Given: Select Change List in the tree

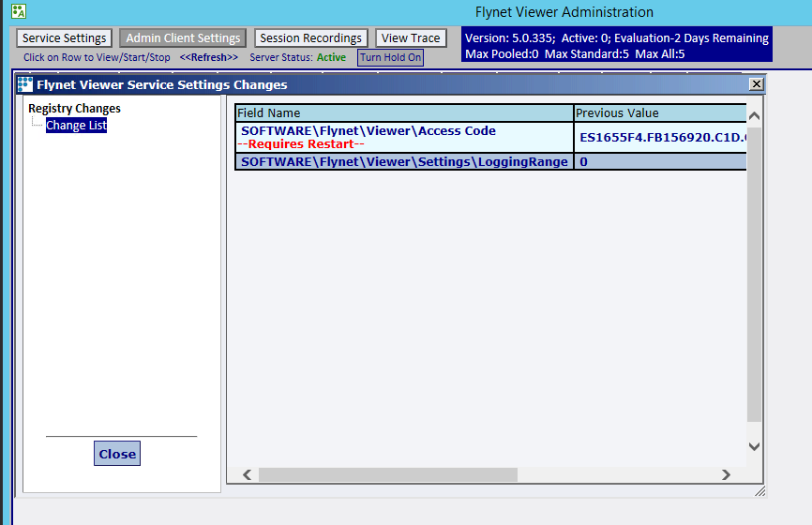Looking at the screenshot, I should pyautogui.click(x=76, y=125).
